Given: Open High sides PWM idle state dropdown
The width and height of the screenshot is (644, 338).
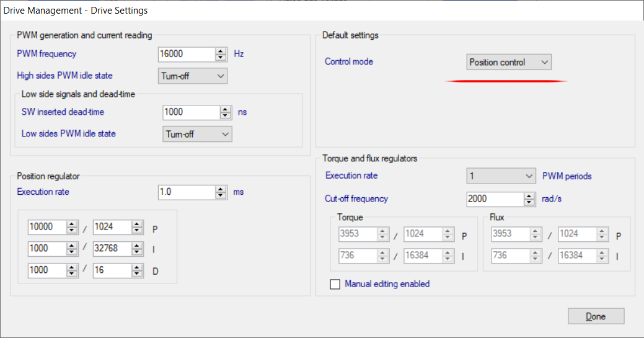Looking at the screenshot, I should pos(193,76).
